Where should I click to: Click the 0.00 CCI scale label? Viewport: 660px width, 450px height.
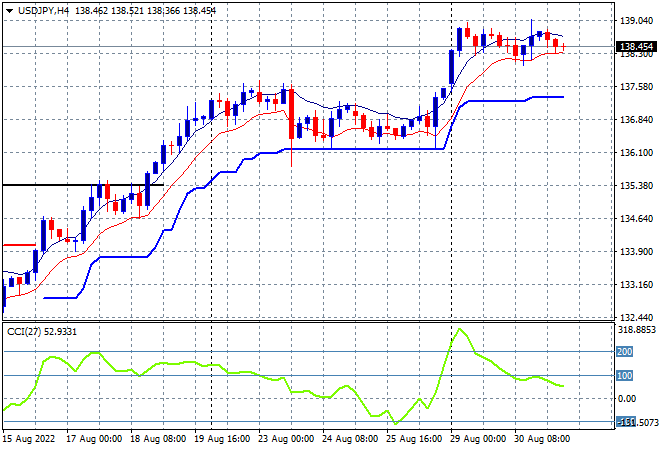pyautogui.click(x=627, y=399)
